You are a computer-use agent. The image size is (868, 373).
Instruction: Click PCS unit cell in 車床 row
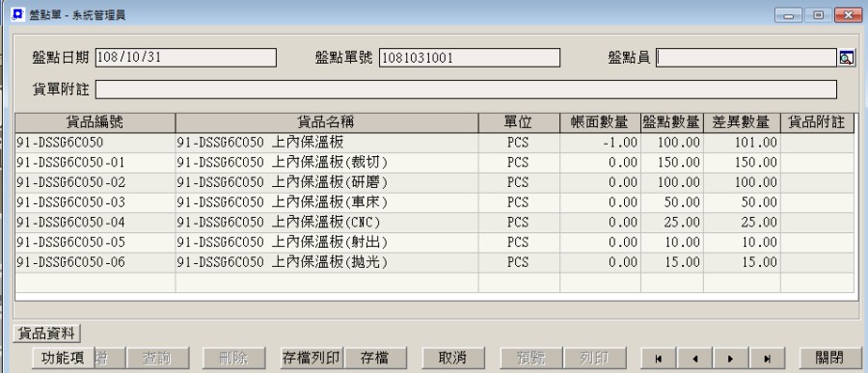click(x=519, y=202)
